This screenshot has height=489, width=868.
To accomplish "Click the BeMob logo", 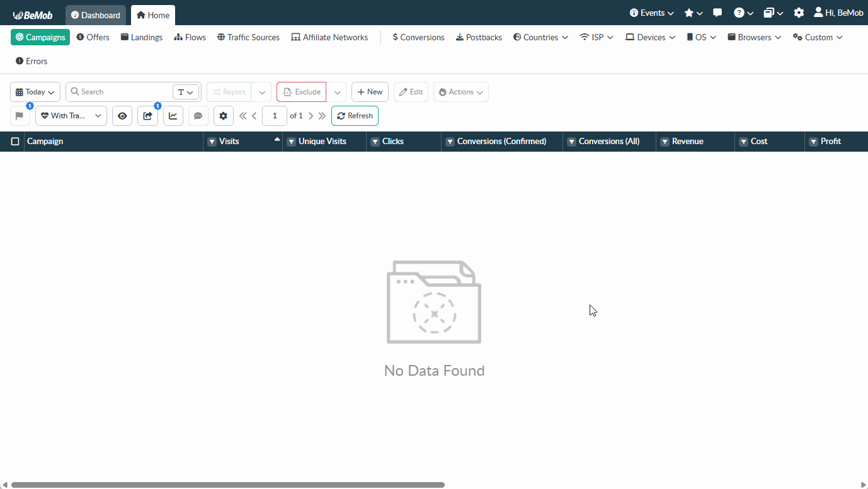I will [33, 15].
